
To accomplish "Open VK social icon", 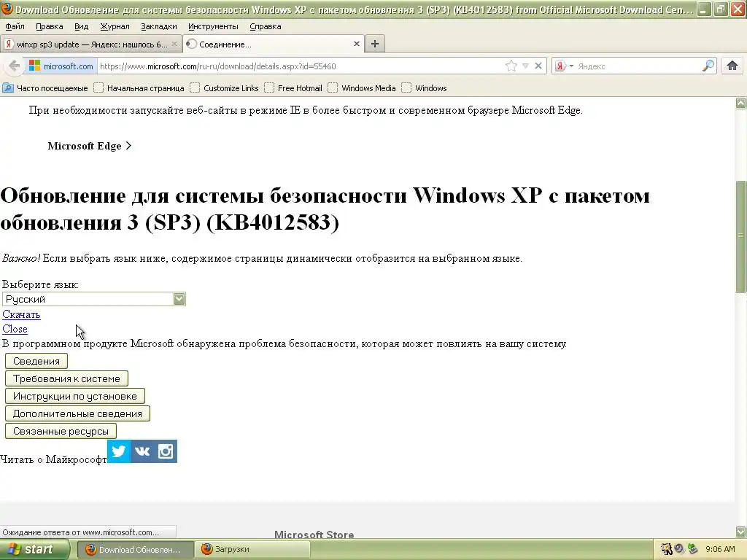I will (142, 451).
